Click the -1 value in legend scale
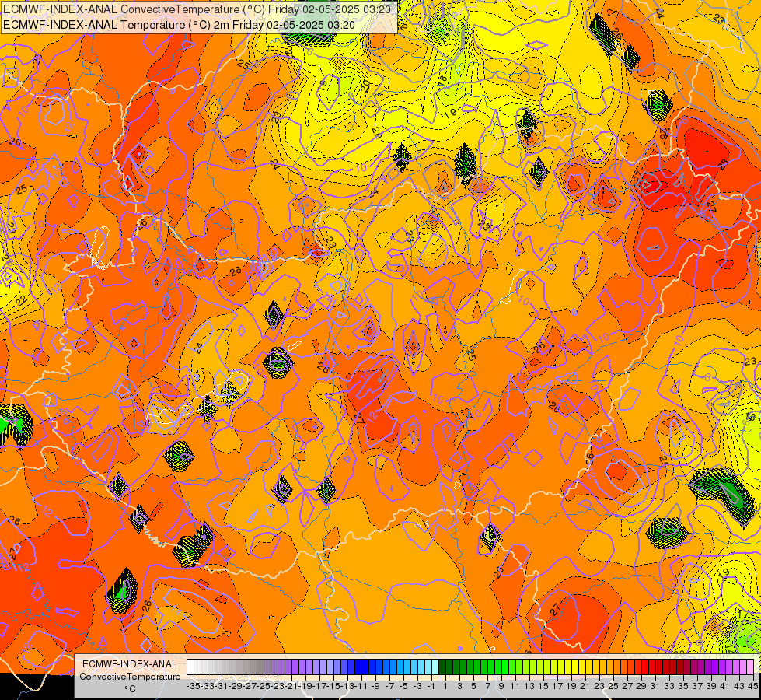Viewport: 761px width, 700px height. [x=431, y=687]
